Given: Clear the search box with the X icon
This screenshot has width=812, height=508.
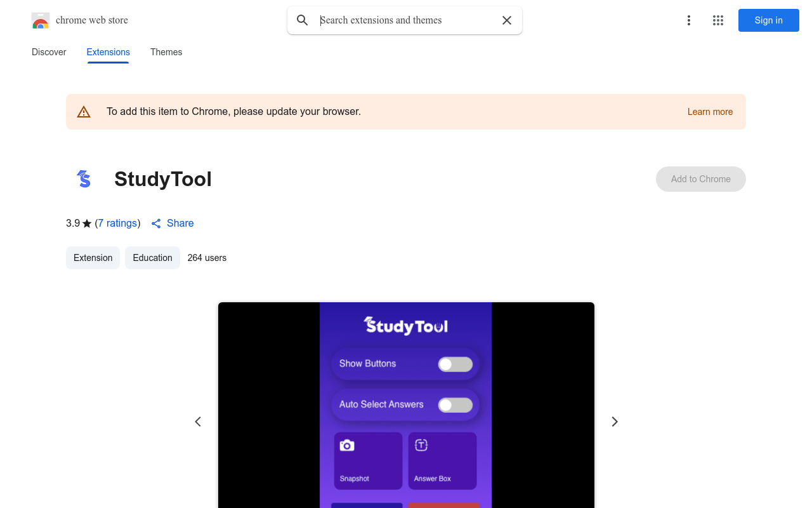Looking at the screenshot, I should [507, 20].
